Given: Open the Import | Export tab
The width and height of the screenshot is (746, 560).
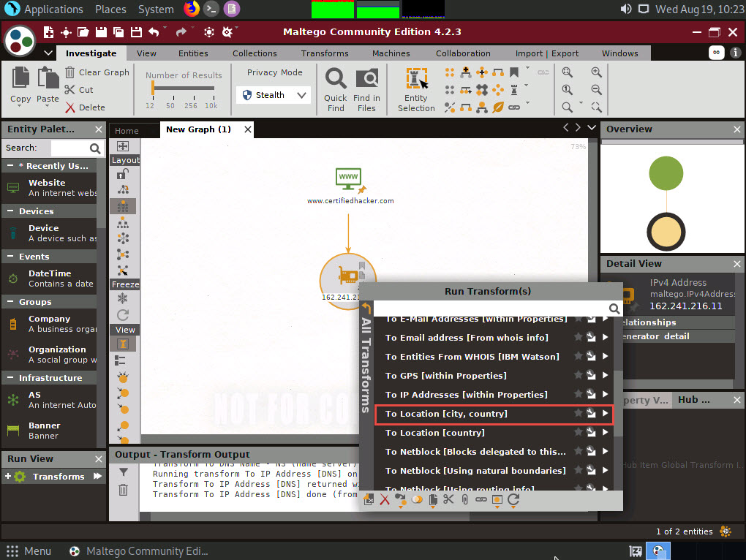Looking at the screenshot, I should 546,53.
